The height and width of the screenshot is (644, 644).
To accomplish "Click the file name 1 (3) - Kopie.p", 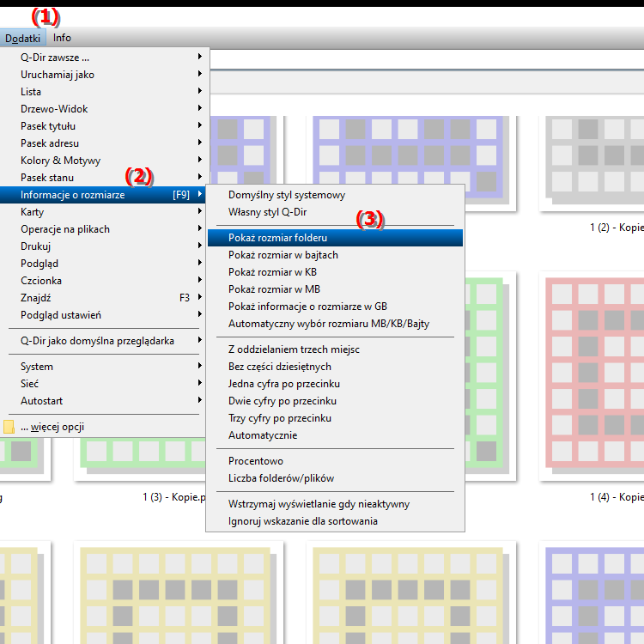I will click(174, 497).
